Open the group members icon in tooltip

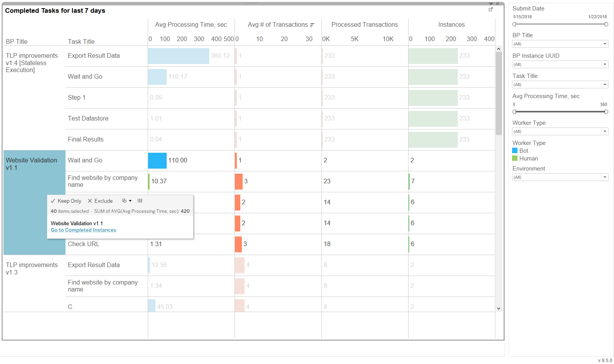[x=126, y=201]
